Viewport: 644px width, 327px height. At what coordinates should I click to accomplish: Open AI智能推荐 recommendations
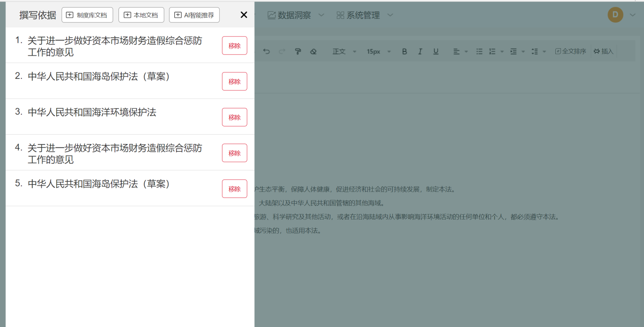(194, 15)
